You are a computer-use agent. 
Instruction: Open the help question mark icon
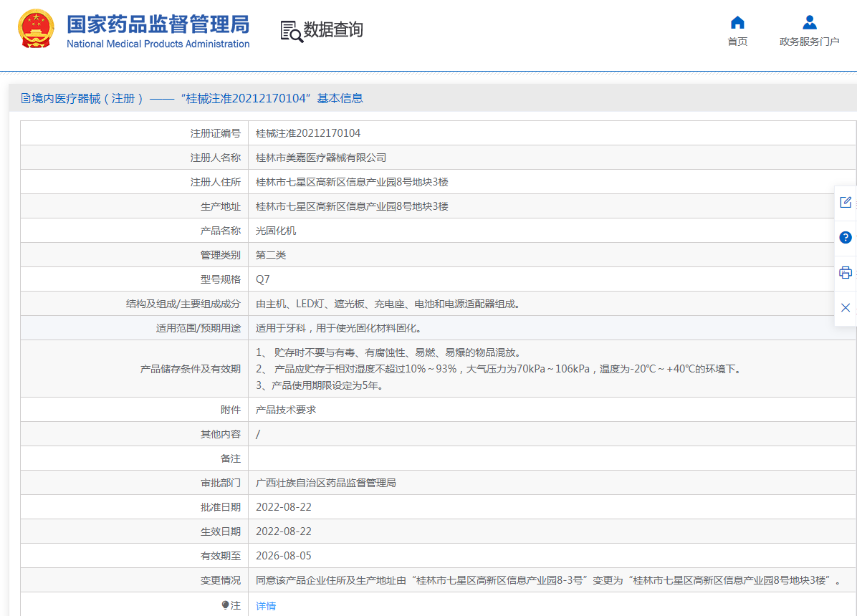(846, 238)
